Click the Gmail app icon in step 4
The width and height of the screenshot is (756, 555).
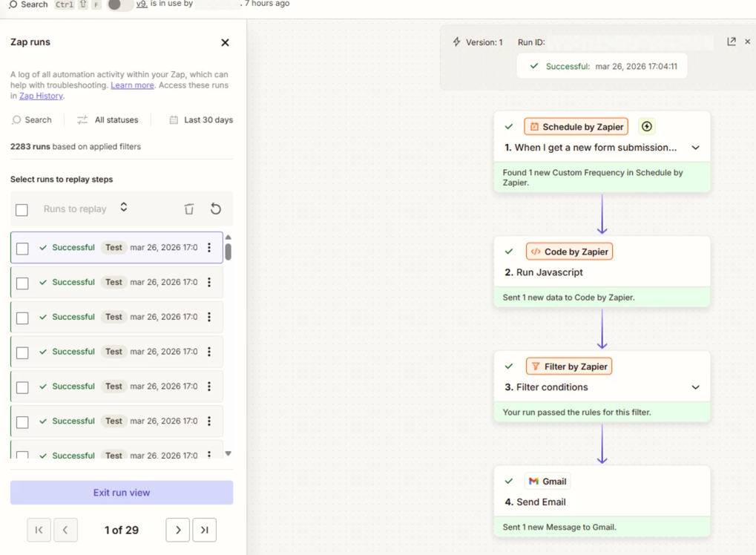[533, 482]
